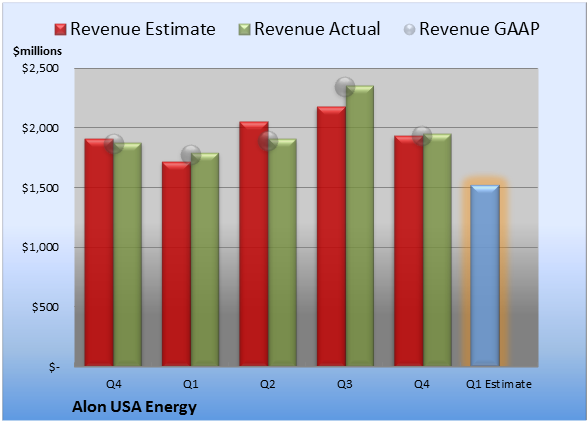Click the 'Q1' category label
The width and height of the screenshot is (588, 422).
coord(190,384)
